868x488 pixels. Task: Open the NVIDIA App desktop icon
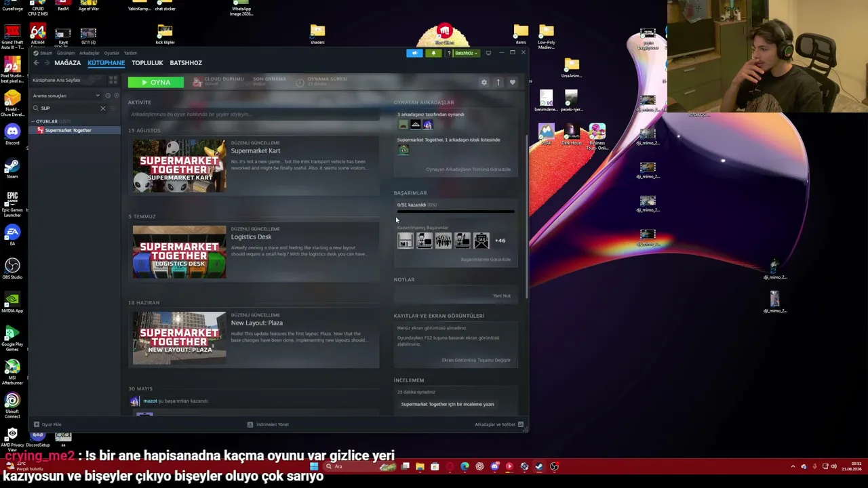[x=12, y=302]
